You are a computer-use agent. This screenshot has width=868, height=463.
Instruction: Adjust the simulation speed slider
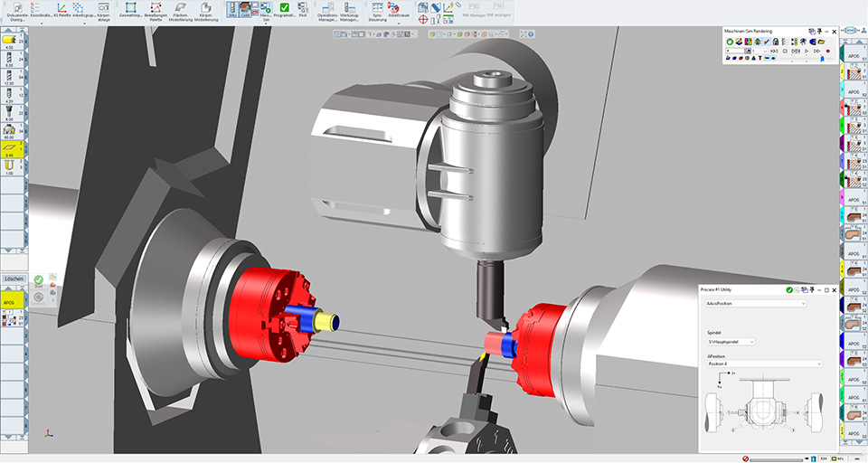(x=822, y=58)
